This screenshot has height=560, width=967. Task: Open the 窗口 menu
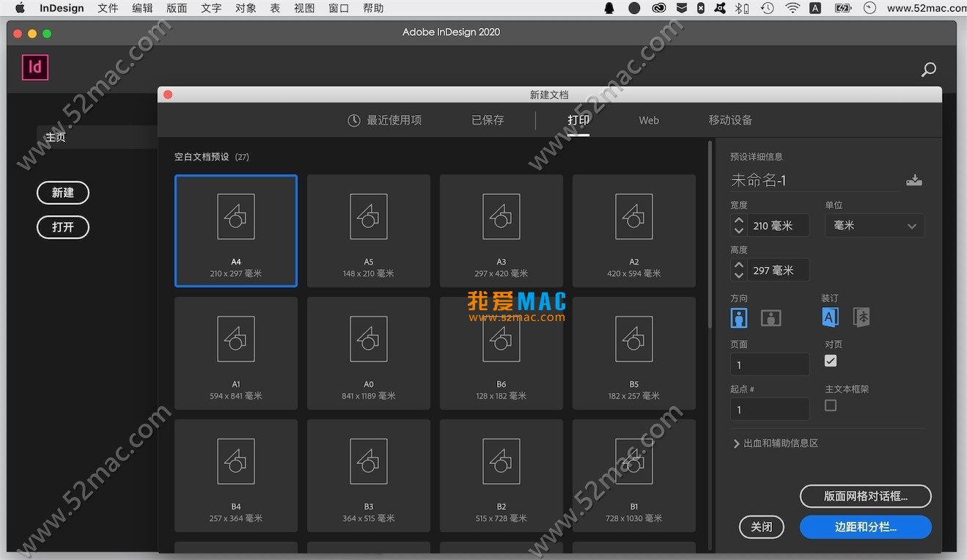(339, 8)
